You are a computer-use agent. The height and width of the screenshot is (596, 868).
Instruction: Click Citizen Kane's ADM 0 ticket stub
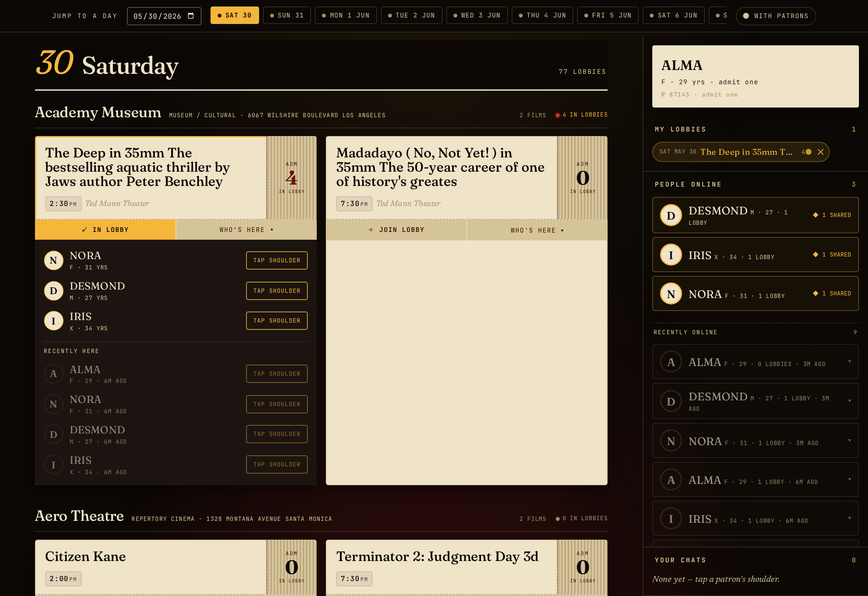point(292,567)
